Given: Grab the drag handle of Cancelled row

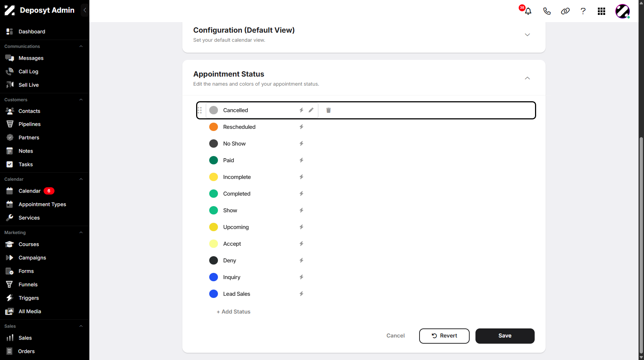Looking at the screenshot, I should click(200, 110).
